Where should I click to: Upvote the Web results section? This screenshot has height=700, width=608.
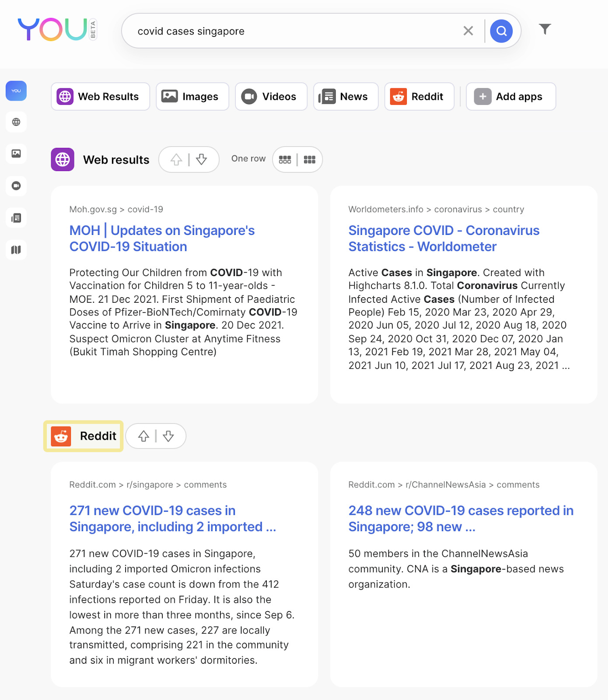(176, 160)
